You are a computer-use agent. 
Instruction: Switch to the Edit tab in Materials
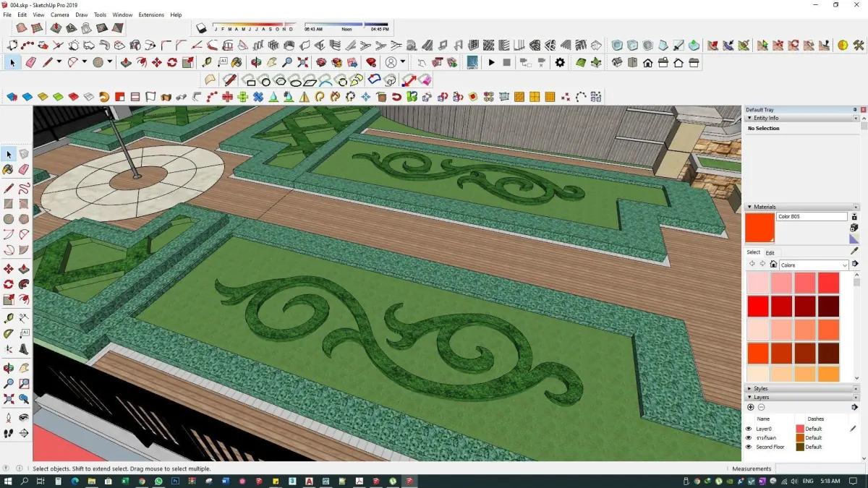770,253
